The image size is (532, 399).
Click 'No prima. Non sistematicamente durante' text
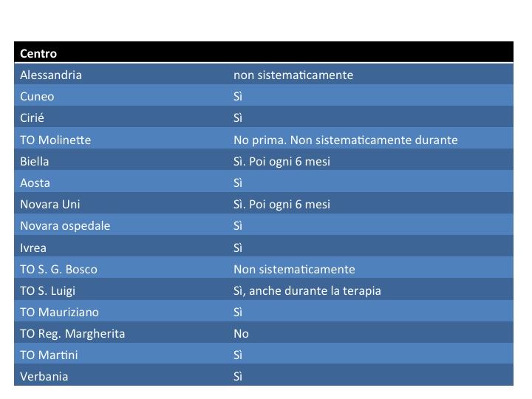click(346, 140)
